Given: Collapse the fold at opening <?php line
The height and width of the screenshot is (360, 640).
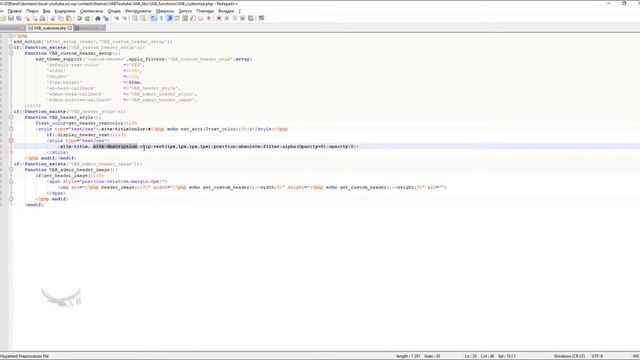Looking at the screenshot, I should (11, 36).
